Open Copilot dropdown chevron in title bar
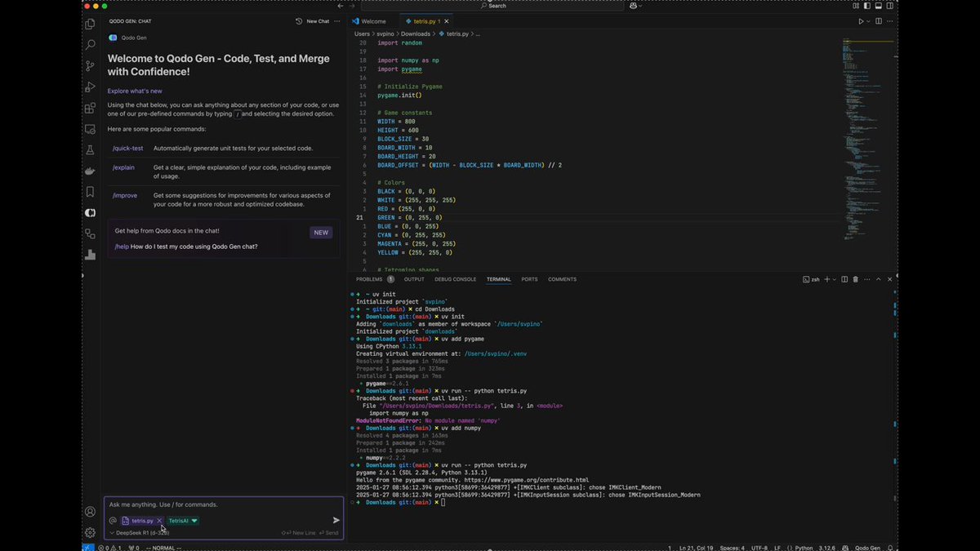 [x=641, y=6]
